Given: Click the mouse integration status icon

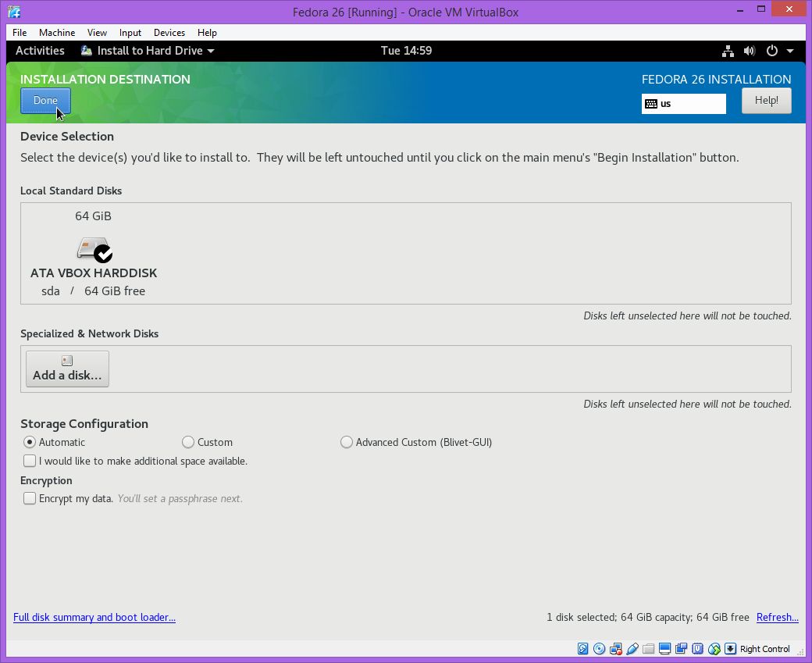Looking at the screenshot, I should 714,648.
